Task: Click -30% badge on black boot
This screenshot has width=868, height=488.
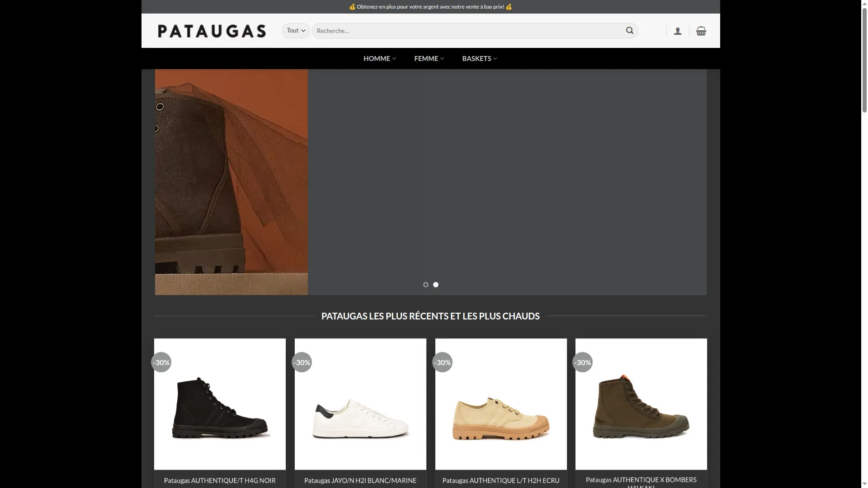Action: click(x=161, y=362)
